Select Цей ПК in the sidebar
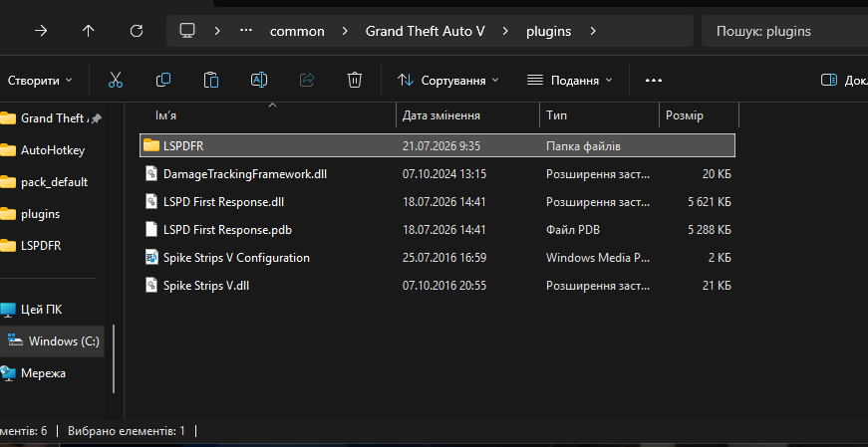868x447 pixels. click(51, 310)
